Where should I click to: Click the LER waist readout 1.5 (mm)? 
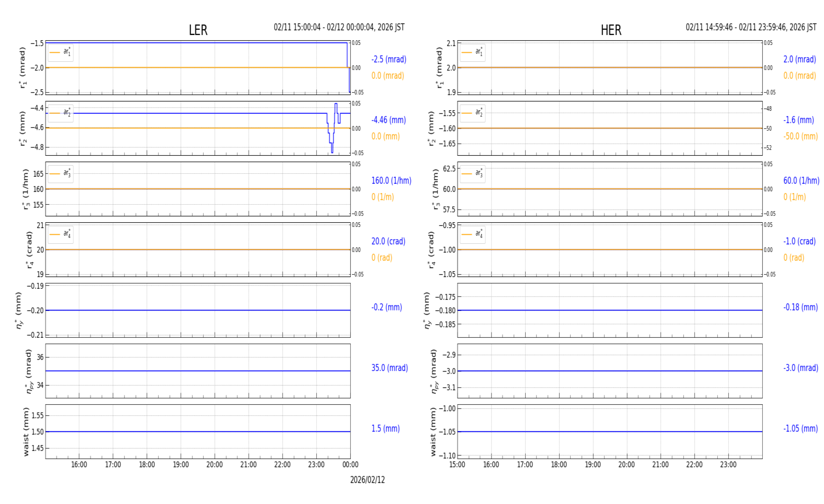[386, 429]
